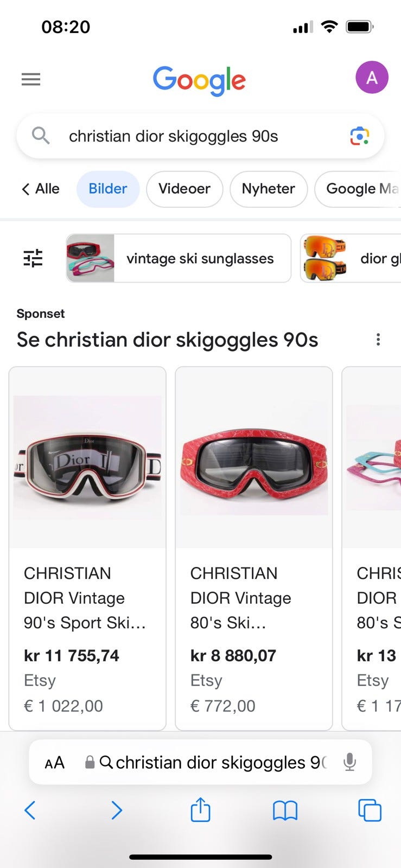Image resolution: width=401 pixels, height=868 pixels.
Task: Tap the address bar microphone icon
Action: pyautogui.click(x=350, y=762)
